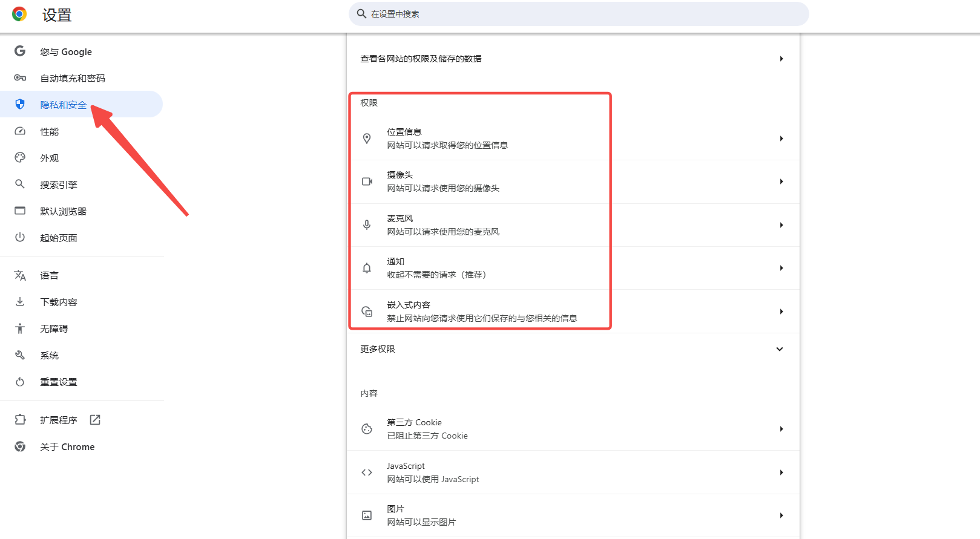Screen dimensions: 980x539
Task: Click the cookie icon for 第三方 Cookie
Action: tap(367, 429)
